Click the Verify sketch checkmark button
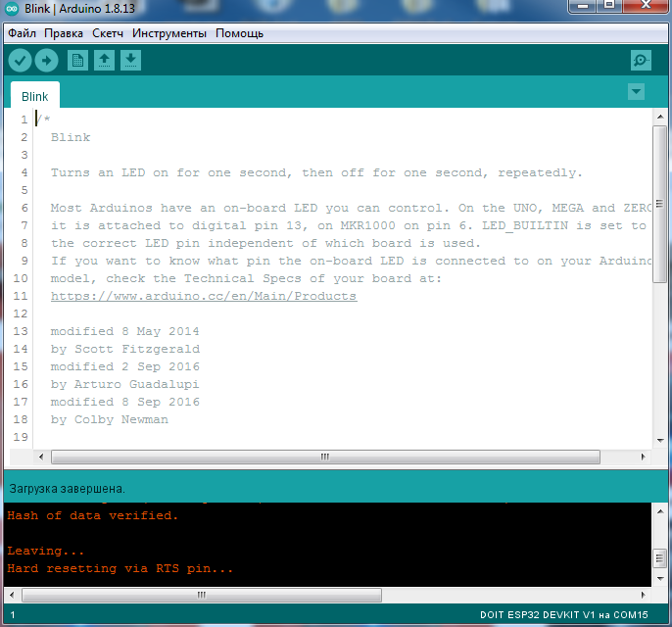 click(x=20, y=61)
